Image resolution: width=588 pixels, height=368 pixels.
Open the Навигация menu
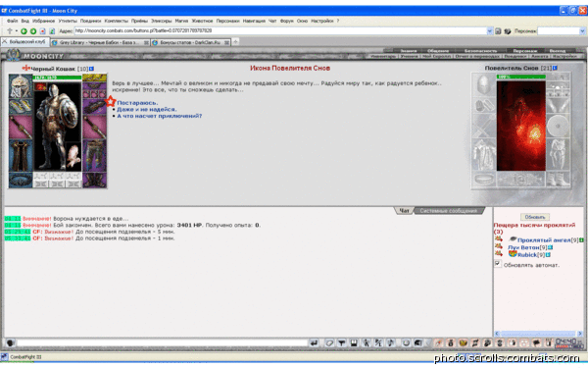(254, 21)
